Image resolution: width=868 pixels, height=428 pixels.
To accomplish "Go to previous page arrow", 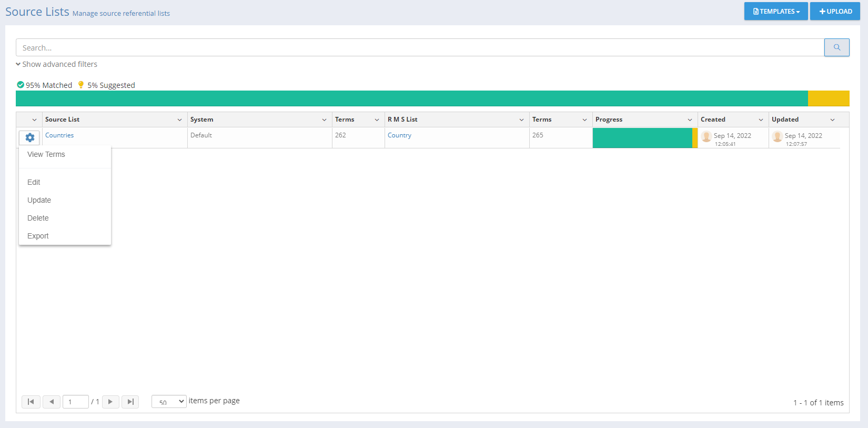I will 52,402.
